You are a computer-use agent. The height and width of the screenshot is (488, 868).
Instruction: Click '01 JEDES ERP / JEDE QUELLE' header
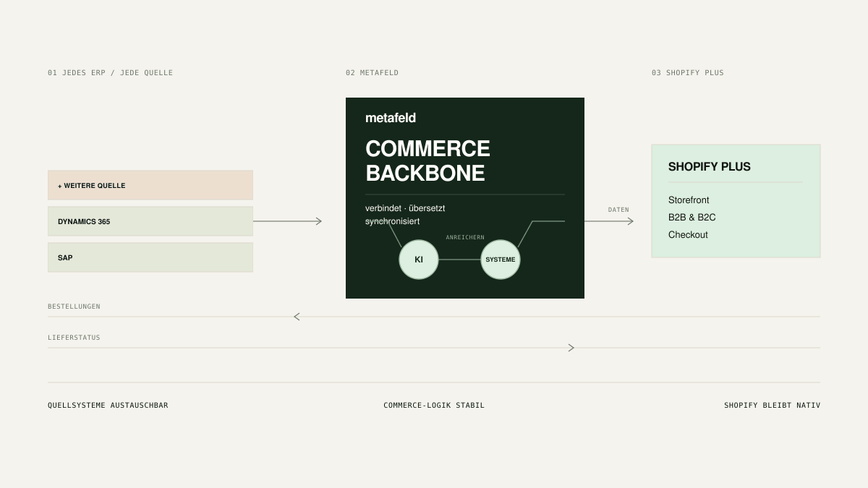pos(110,73)
